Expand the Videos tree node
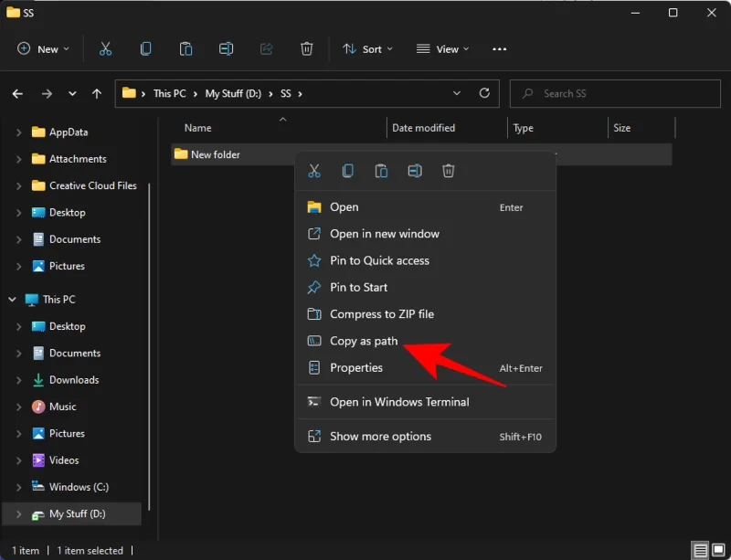The image size is (731, 560). click(18, 460)
